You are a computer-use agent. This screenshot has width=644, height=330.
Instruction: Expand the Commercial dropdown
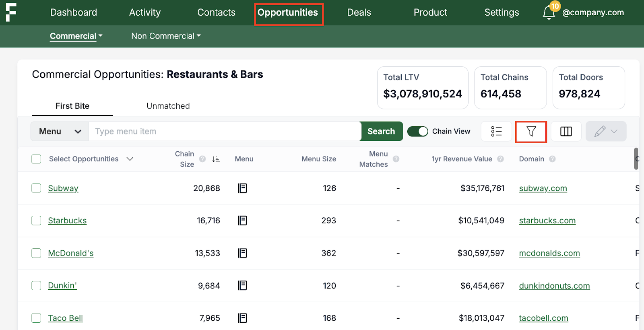point(76,36)
